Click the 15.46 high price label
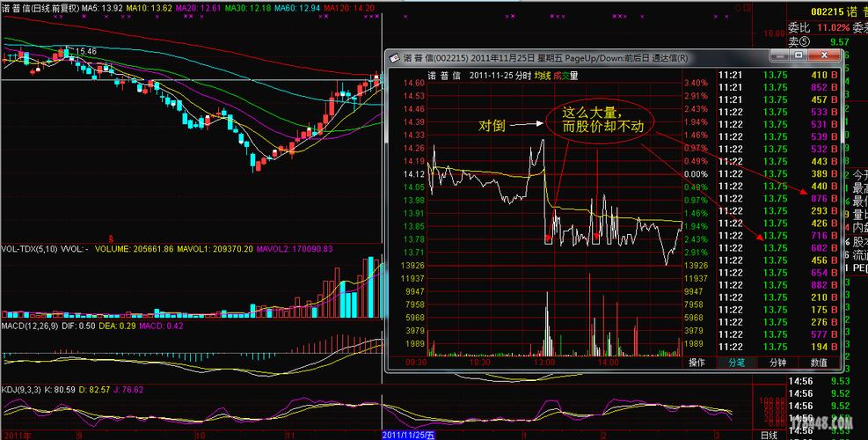 click(84, 52)
